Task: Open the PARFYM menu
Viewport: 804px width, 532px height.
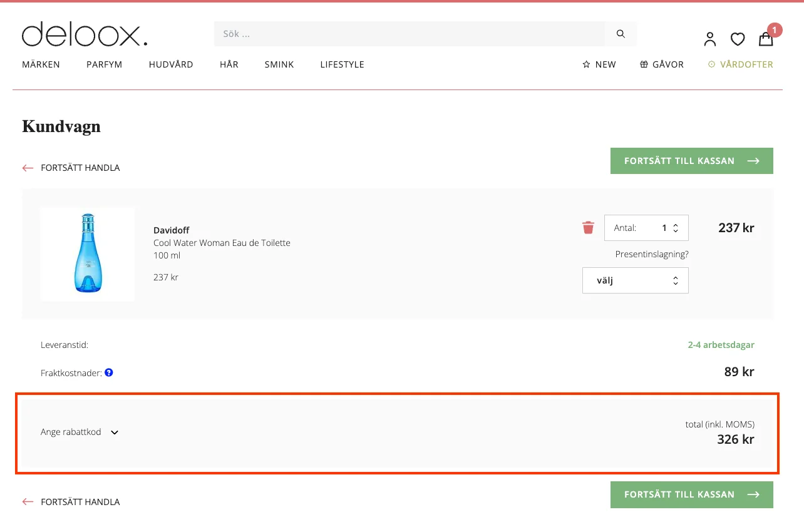Action: [104, 64]
